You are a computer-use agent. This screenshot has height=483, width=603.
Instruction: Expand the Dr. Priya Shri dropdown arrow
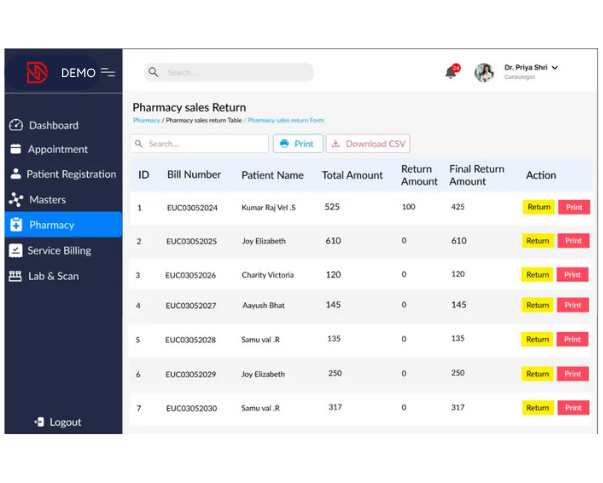tap(555, 68)
